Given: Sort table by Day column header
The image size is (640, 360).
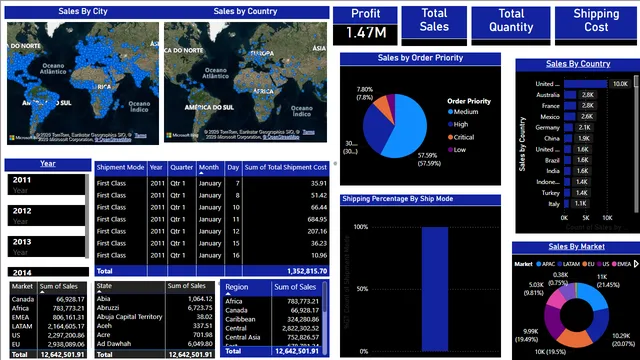Looking at the screenshot, I should click(x=233, y=167).
